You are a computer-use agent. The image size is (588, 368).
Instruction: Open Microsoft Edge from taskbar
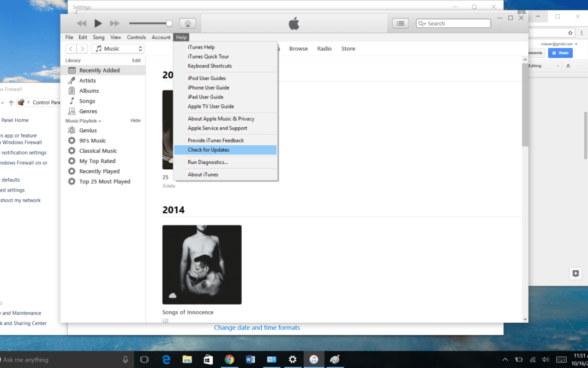pyautogui.click(x=166, y=360)
